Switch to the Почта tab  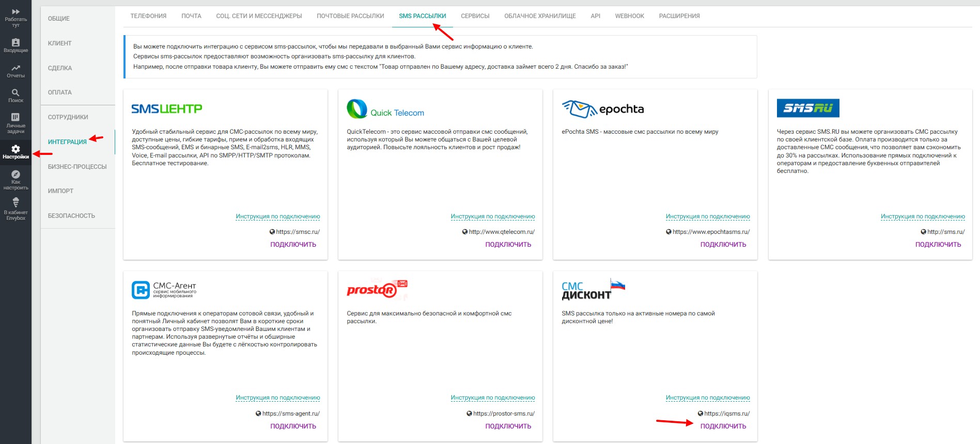tap(191, 16)
